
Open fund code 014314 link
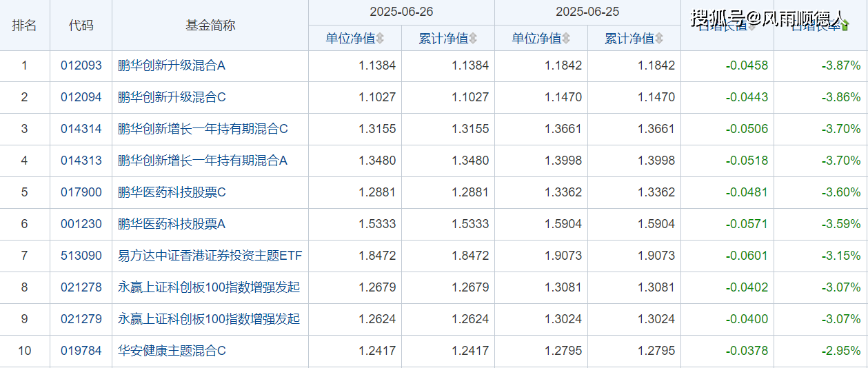(81, 129)
